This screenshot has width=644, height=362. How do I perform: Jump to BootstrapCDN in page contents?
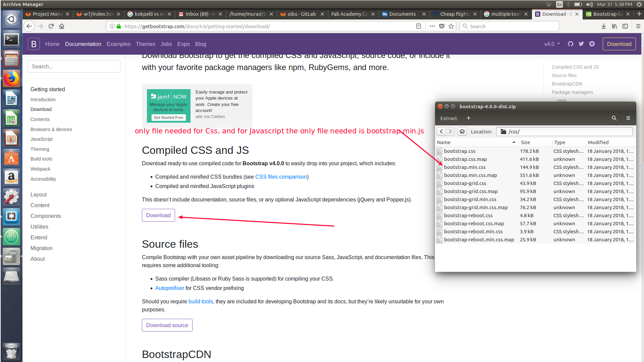tap(567, 84)
